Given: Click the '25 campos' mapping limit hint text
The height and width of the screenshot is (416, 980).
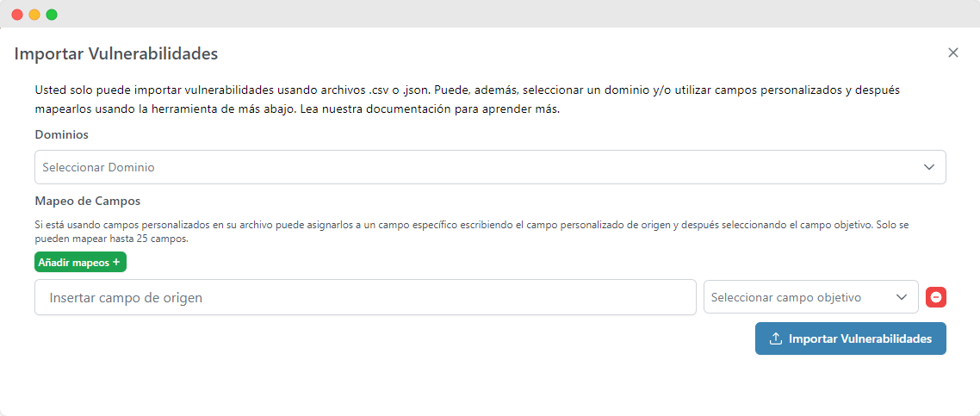Looking at the screenshot, I should pos(164,239).
